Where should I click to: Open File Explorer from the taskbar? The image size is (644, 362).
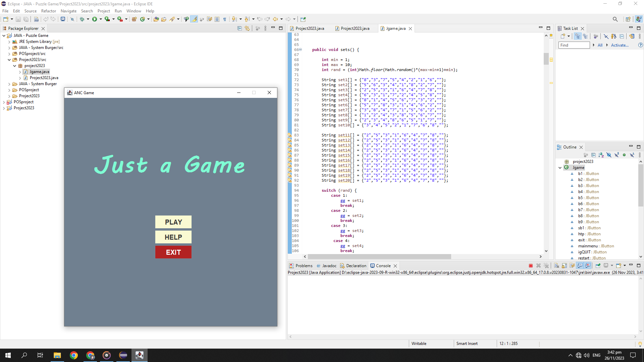point(57,355)
